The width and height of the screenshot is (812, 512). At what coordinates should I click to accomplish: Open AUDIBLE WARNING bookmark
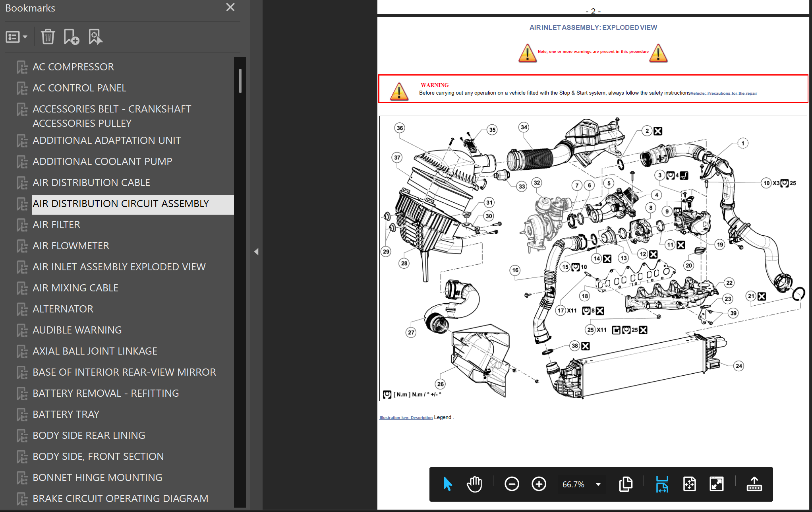click(77, 330)
